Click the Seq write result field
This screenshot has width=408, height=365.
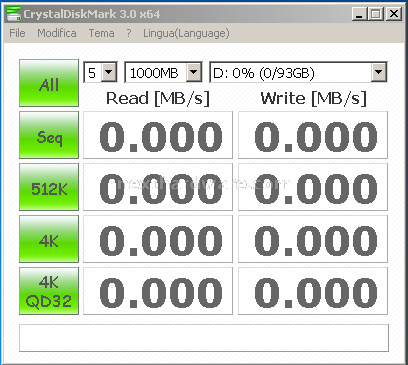click(313, 135)
